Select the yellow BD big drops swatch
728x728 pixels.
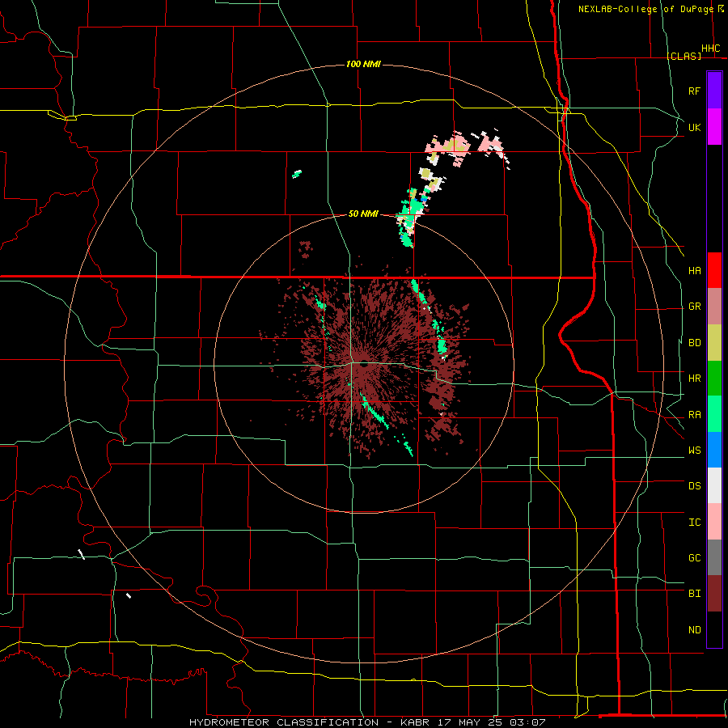714,343
